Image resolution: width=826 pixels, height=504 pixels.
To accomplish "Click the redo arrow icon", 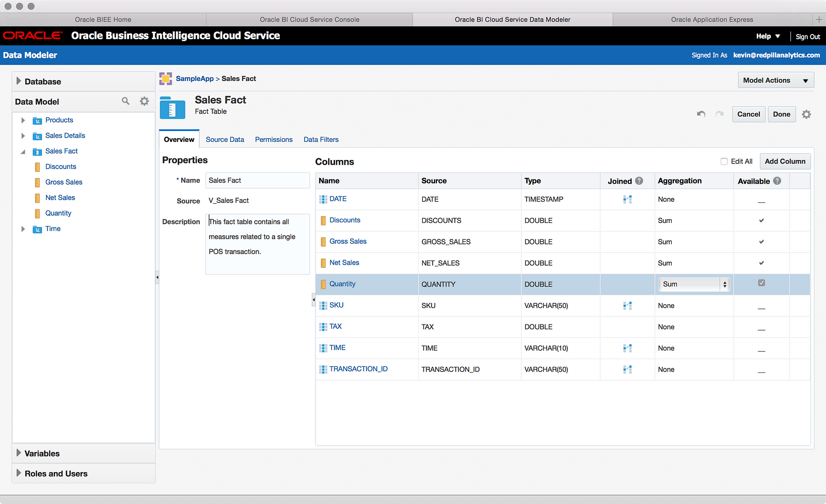I will pyautogui.click(x=719, y=114).
